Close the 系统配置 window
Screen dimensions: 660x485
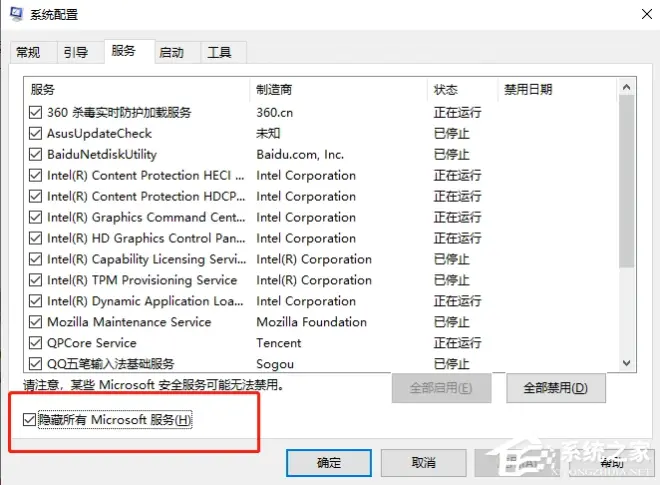tap(647, 14)
